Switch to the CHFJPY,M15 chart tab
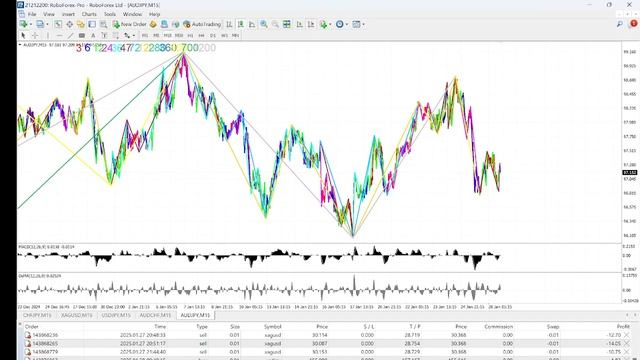Viewport: 640px width, 360px height. click(37, 315)
